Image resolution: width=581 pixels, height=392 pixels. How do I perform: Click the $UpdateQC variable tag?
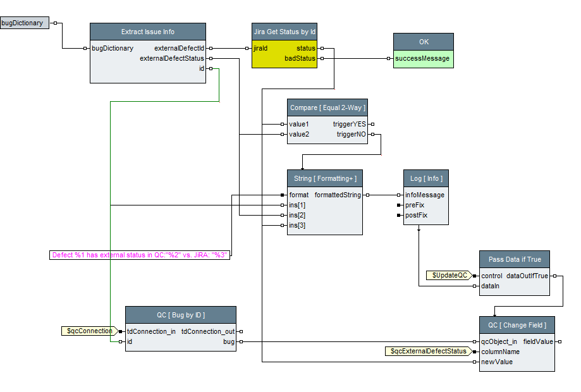tap(448, 276)
